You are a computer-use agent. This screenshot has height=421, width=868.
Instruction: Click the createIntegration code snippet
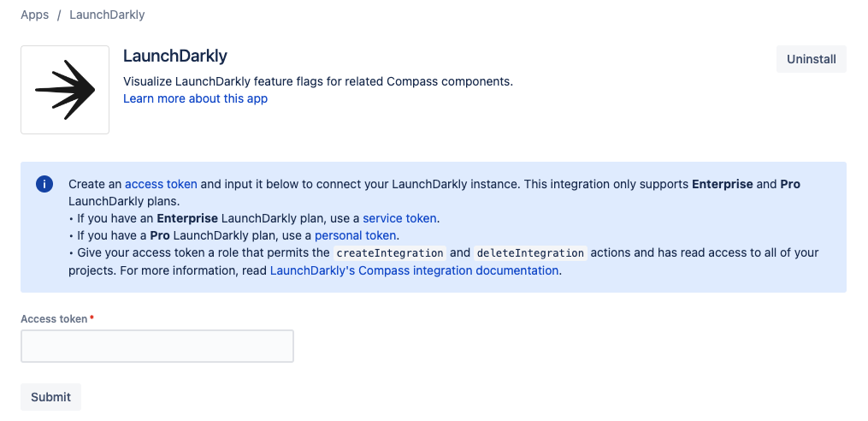point(390,253)
